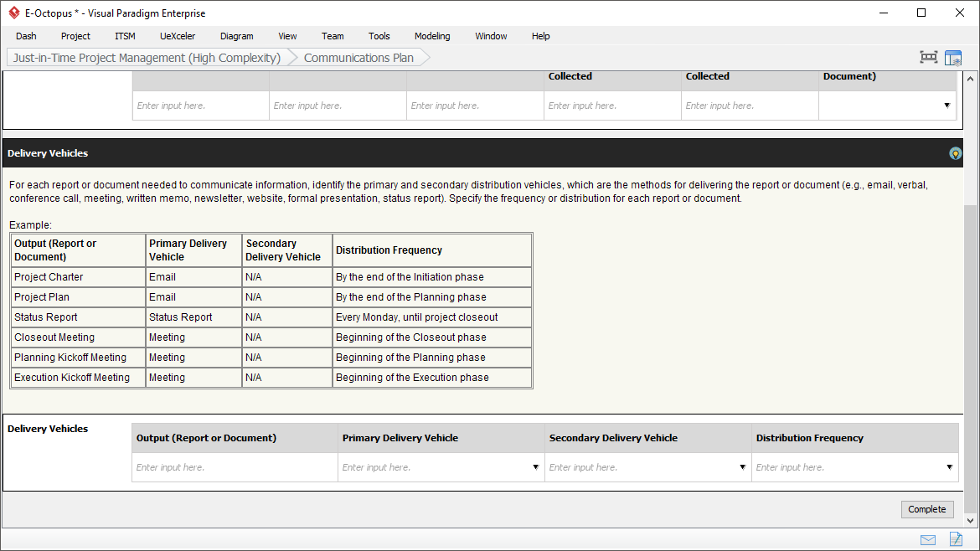Screen dimensions: 980x551
Task: Select the Communications Plan breadcrumb
Action: pos(358,58)
